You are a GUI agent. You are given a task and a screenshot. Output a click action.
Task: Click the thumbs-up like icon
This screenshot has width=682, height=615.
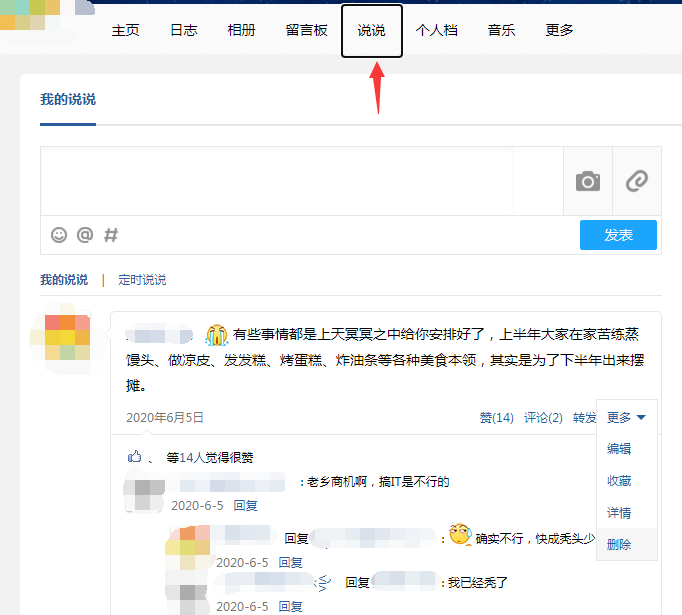pyautogui.click(x=134, y=456)
